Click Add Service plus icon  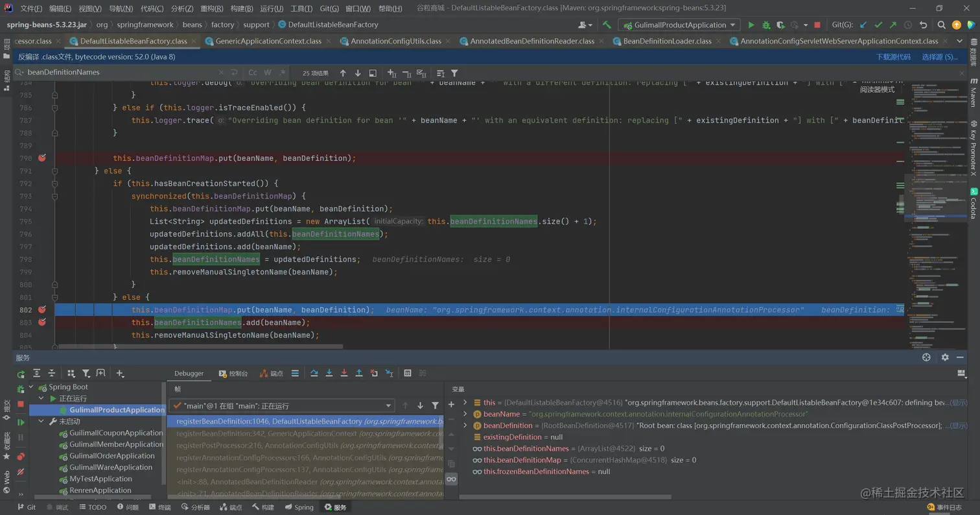coord(120,373)
